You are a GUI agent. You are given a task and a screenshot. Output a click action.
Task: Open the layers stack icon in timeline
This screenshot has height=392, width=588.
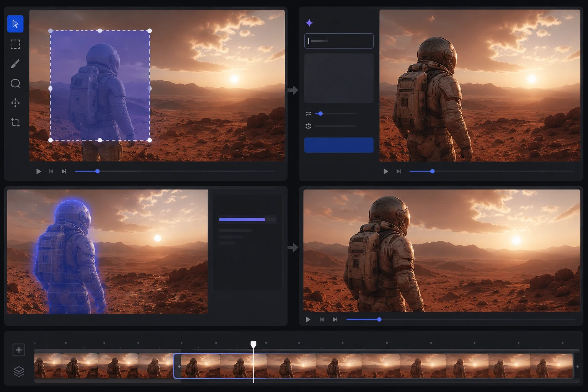tap(19, 371)
